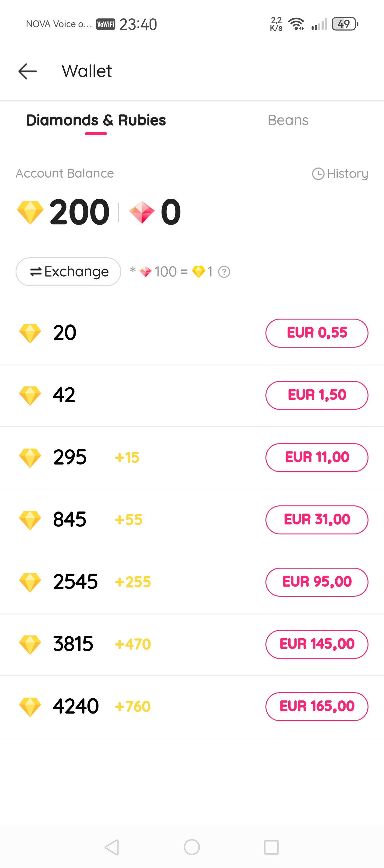The image size is (384, 868).
Task: Tap the back arrow in Wallet header
Action: [x=28, y=71]
